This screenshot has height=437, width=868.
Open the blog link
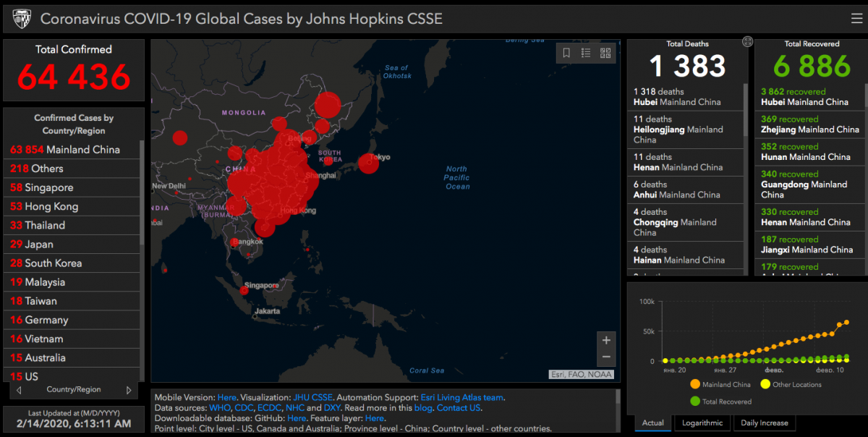point(422,408)
